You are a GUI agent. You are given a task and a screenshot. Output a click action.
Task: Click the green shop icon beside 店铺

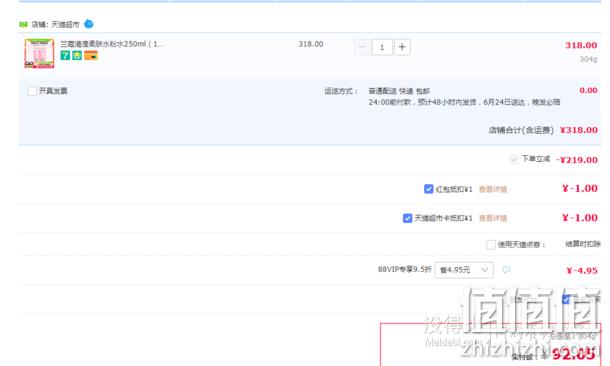point(23,25)
